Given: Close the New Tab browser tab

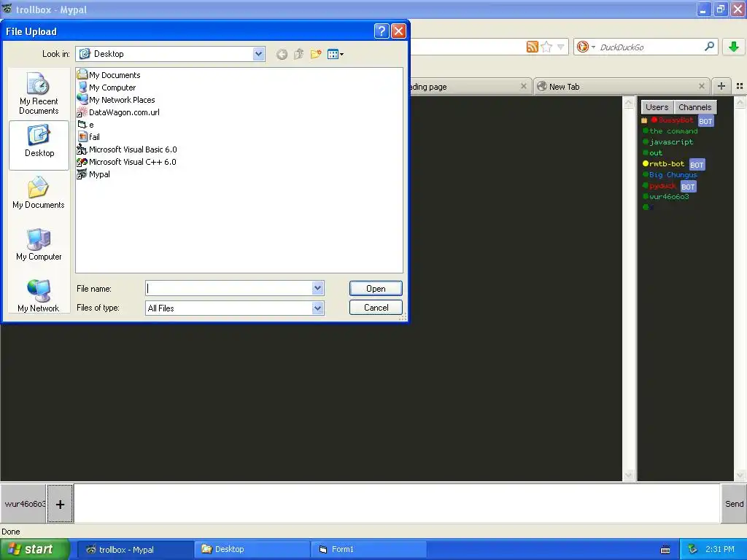Looking at the screenshot, I should point(701,86).
